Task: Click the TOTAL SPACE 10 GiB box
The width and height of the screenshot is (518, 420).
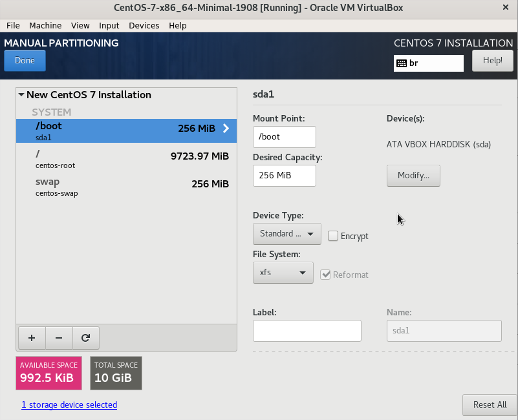Action: (116, 373)
